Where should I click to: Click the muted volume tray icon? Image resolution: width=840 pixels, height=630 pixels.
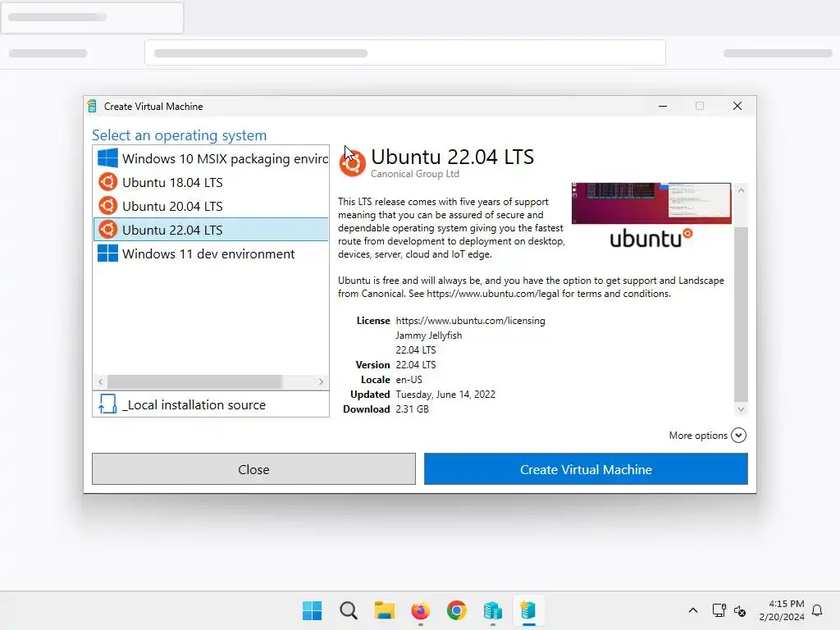pyautogui.click(x=740, y=610)
